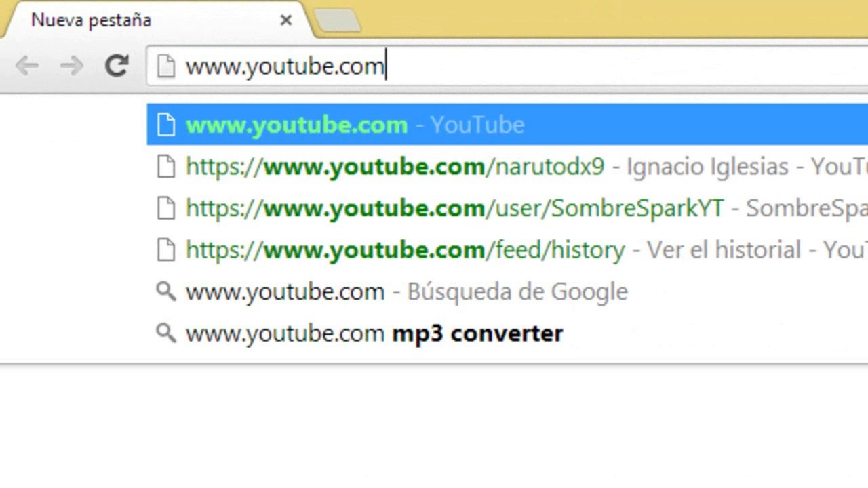This screenshot has height=488, width=868.
Task: Click page icon beside feed/history suggestion
Action: pyautogui.click(x=166, y=250)
